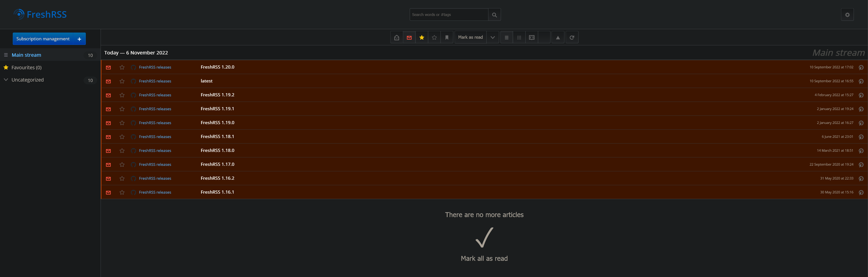This screenshot has width=868, height=277.
Task: Expand the FreshRSS 1.18.0 article
Action: [217, 150]
